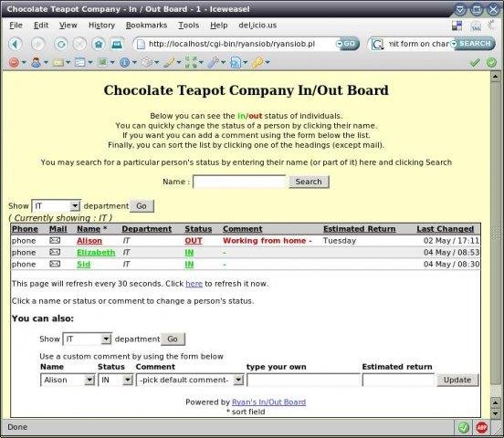Image resolution: width=504 pixels, height=438 pixels.
Task: Open the del.icio.us menu
Action: 257,25
